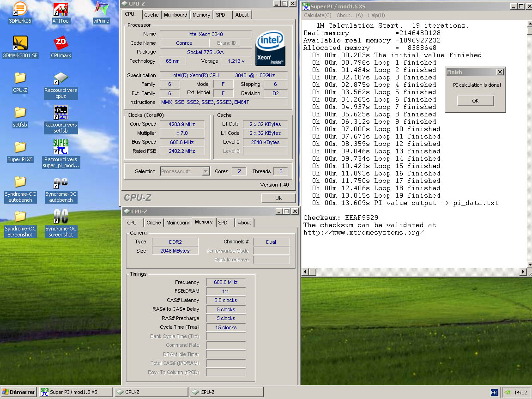Open Mainboard tab in lower CPU-Z window

coord(178,223)
